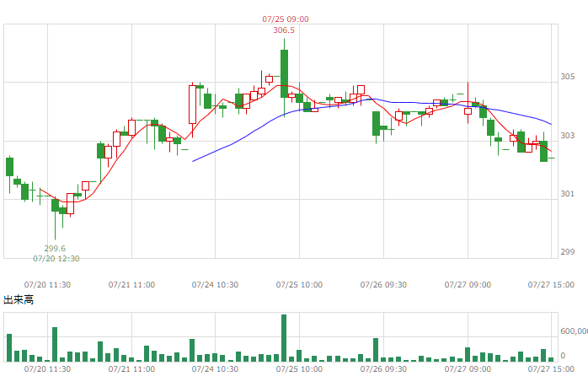The image size is (588, 376).
Task: Click the 600,000 volume axis label
Action: click(x=574, y=331)
